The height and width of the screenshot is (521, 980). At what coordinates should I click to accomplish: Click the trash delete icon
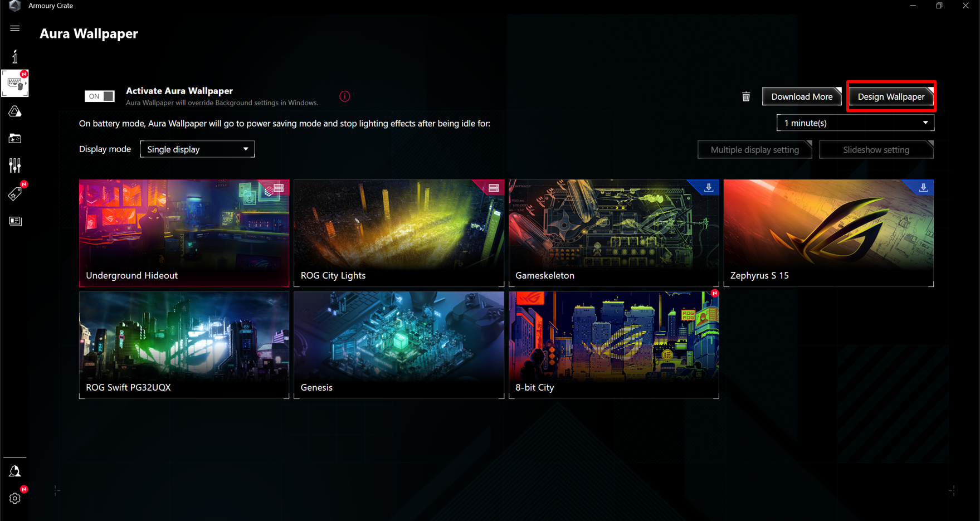[x=746, y=97]
